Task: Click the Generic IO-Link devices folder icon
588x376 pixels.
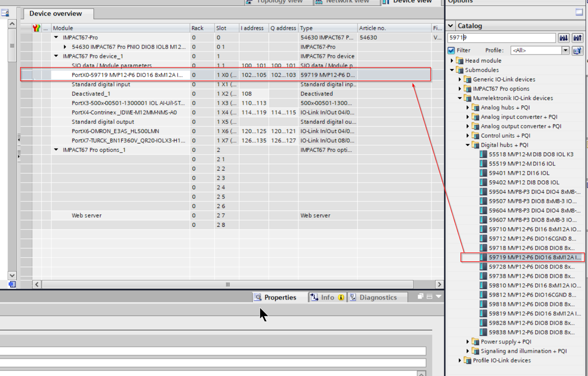Action: tap(467, 79)
